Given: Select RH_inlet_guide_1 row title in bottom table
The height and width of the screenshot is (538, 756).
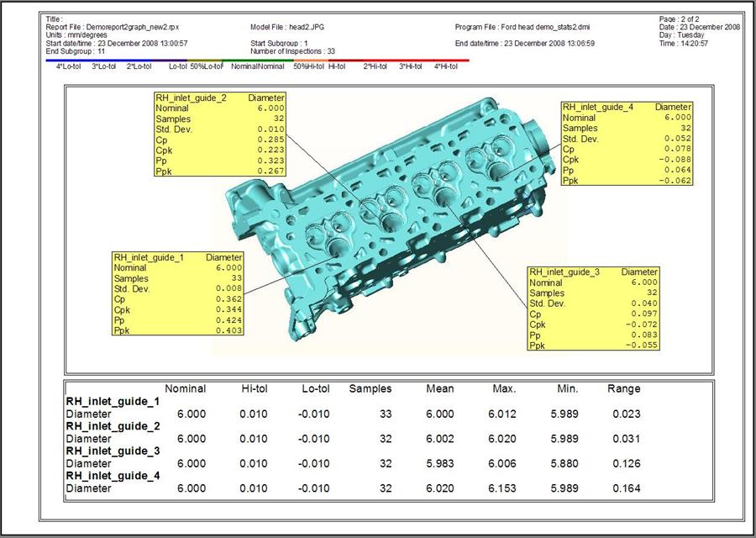Looking at the screenshot, I should 112,402.
